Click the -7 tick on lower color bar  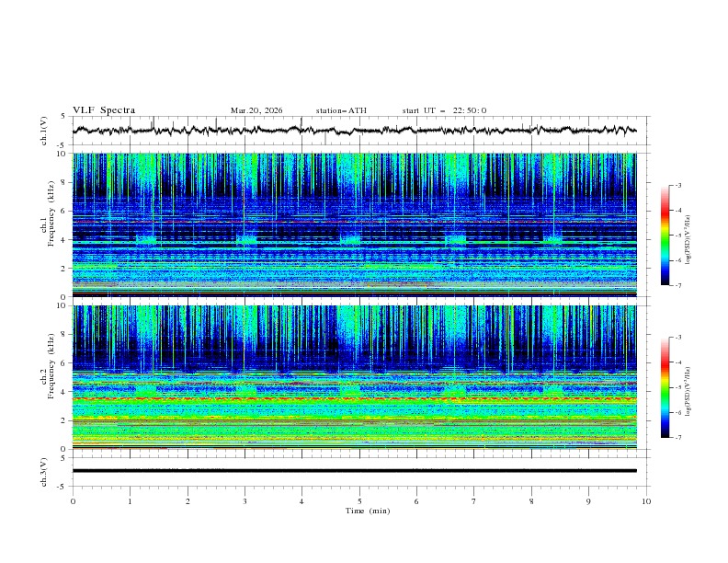tap(678, 438)
